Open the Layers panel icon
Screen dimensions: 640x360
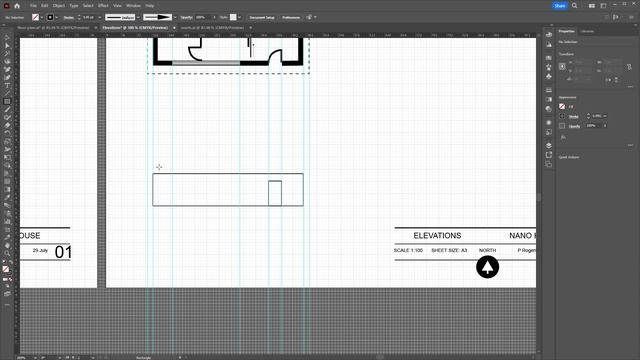(549, 146)
